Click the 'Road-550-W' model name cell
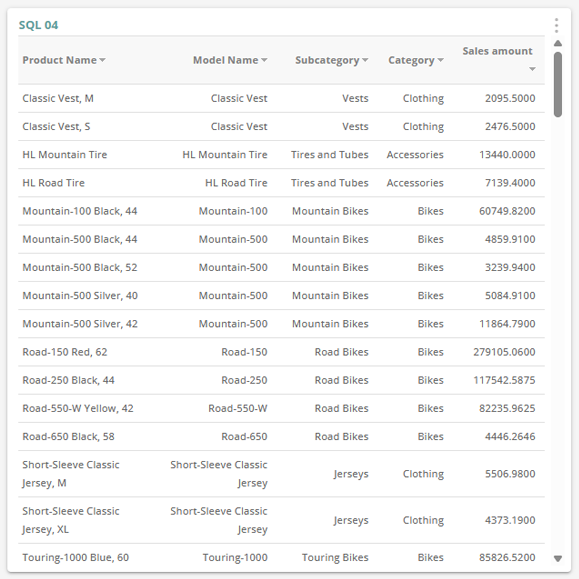 pos(238,408)
